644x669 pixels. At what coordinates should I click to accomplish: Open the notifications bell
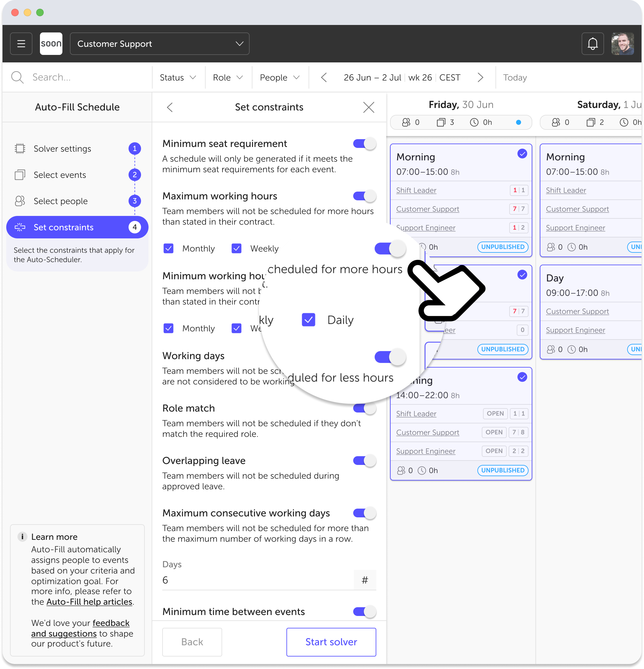pyautogui.click(x=593, y=44)
